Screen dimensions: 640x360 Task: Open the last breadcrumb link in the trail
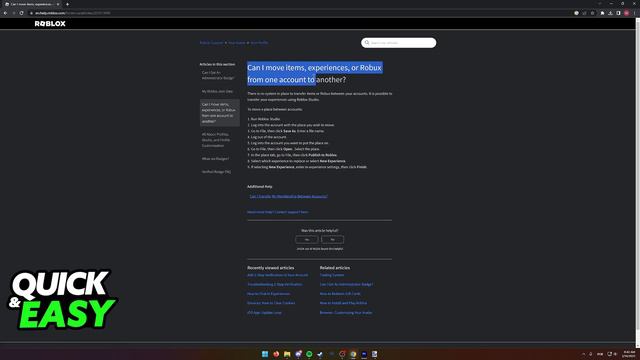coord(259,42)
